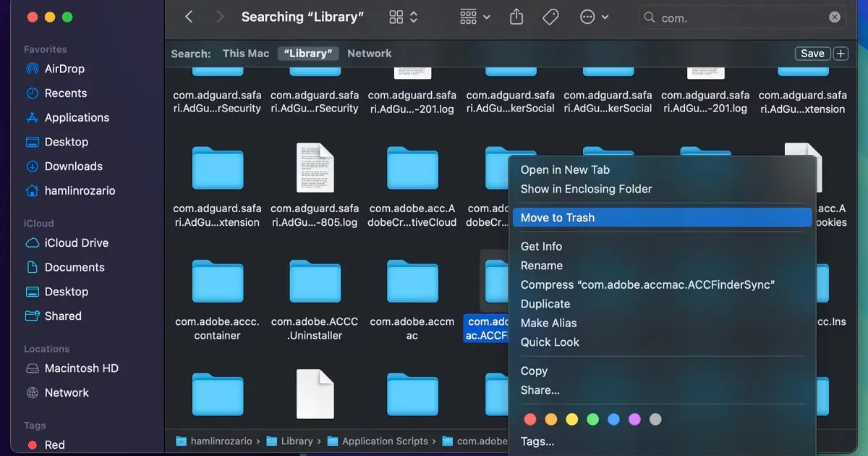Add a search criterion with plus button
This screenshot has height=456, width=868.
(841, 54)
